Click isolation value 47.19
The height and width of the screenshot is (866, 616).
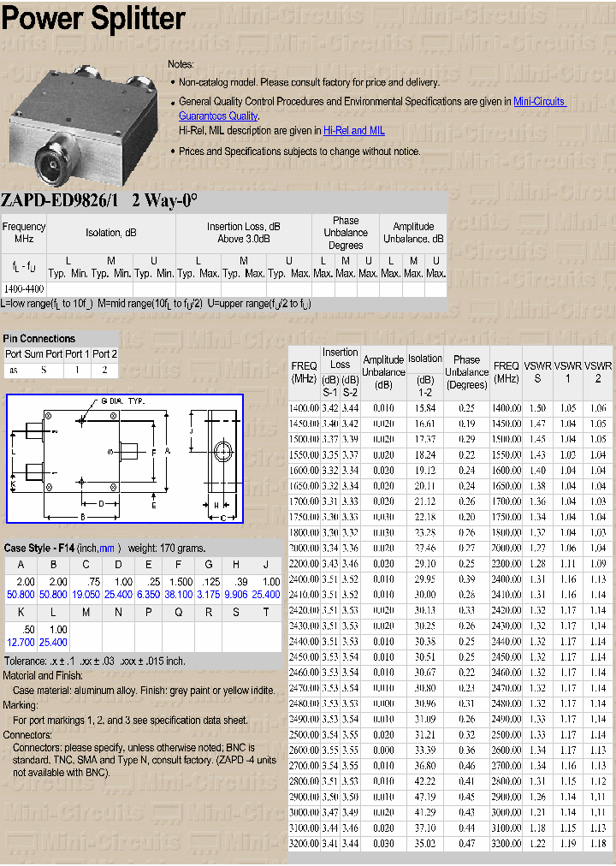point(425,797)
